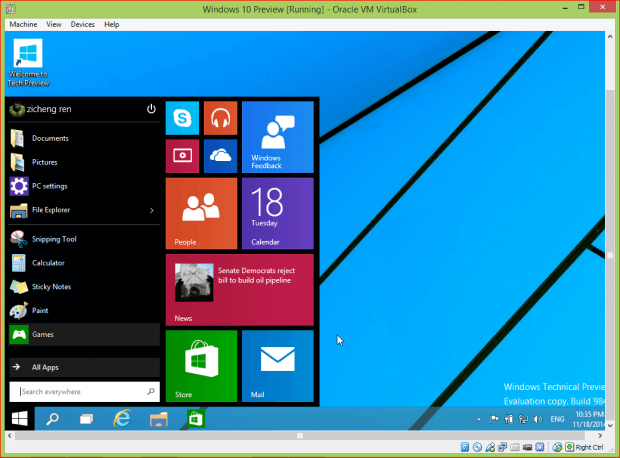Open File Explorer from taskbar

point(159,418)
